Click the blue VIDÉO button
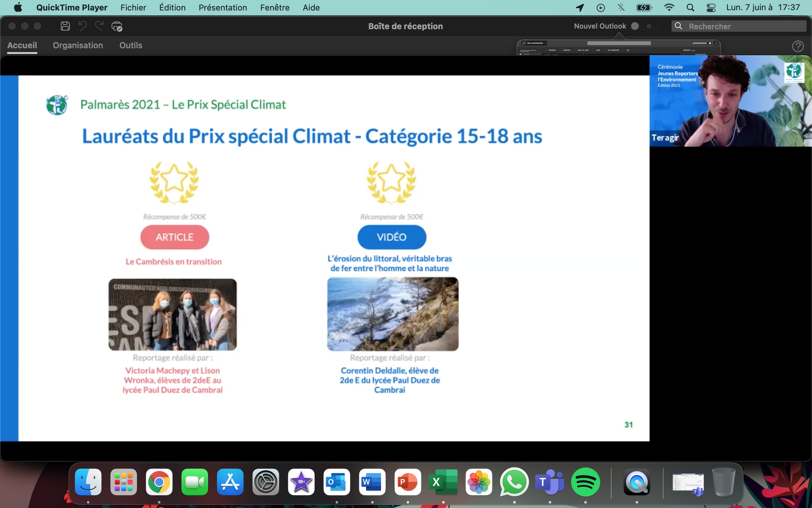812x508 pixels. click(x=392, y=237)
